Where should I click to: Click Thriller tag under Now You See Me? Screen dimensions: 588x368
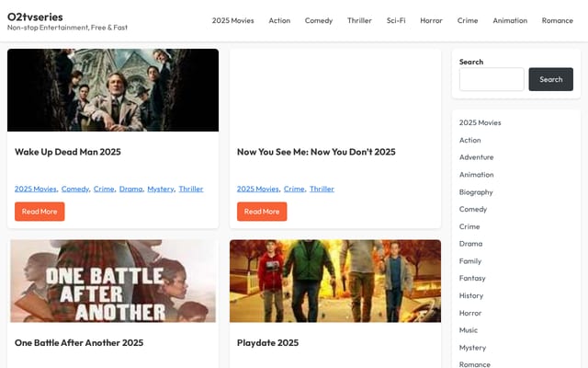coord(322,189)
